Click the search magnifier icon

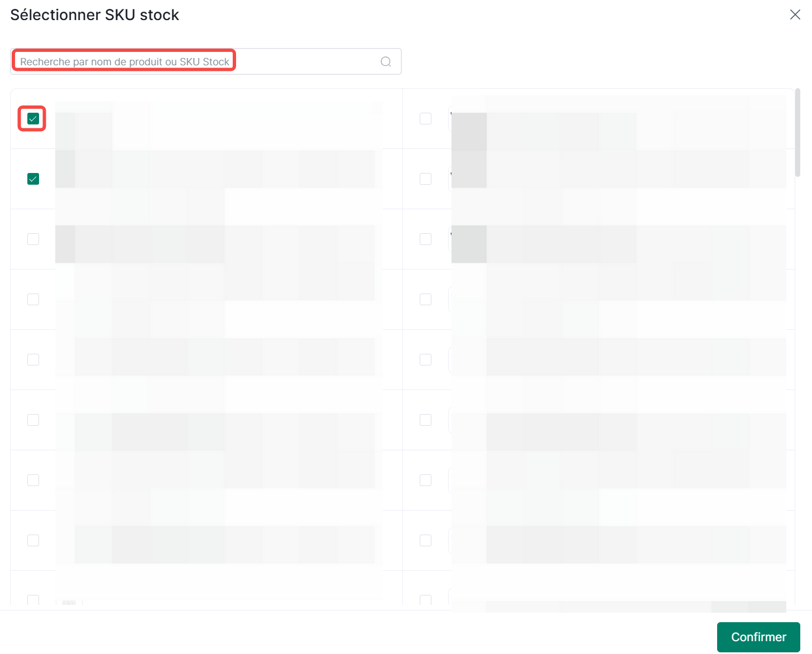pyautogui.click(x=386, y=61)
